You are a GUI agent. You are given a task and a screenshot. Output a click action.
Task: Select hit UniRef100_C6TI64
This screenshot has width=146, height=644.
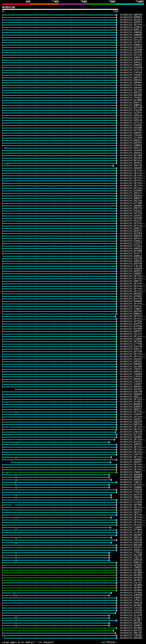[131, 55]
